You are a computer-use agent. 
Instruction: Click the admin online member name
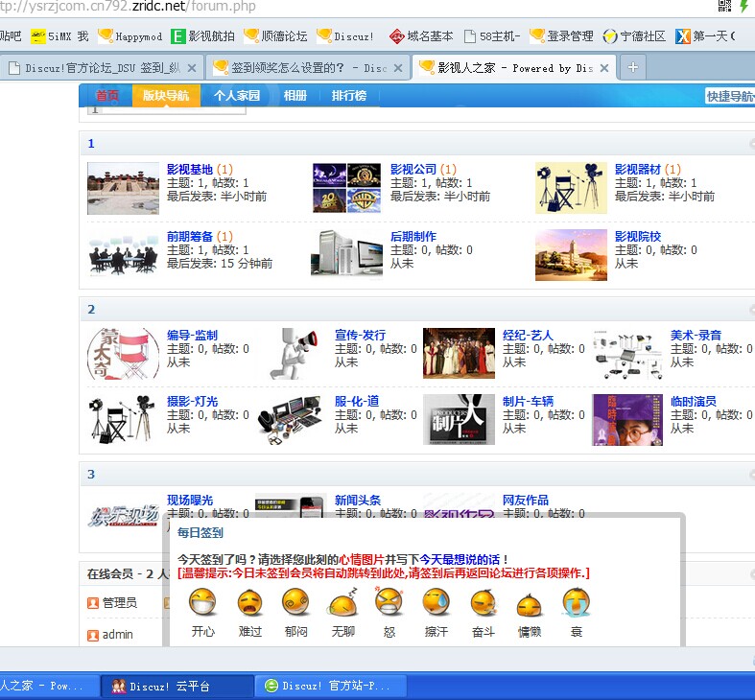coord(117,635)
